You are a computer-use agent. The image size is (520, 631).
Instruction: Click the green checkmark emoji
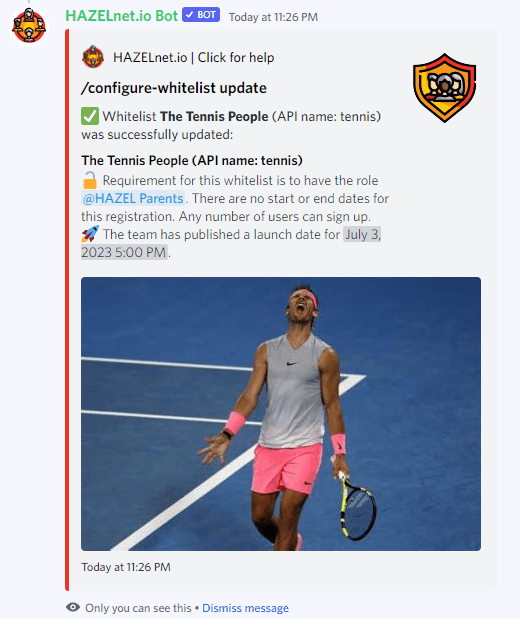90,117
